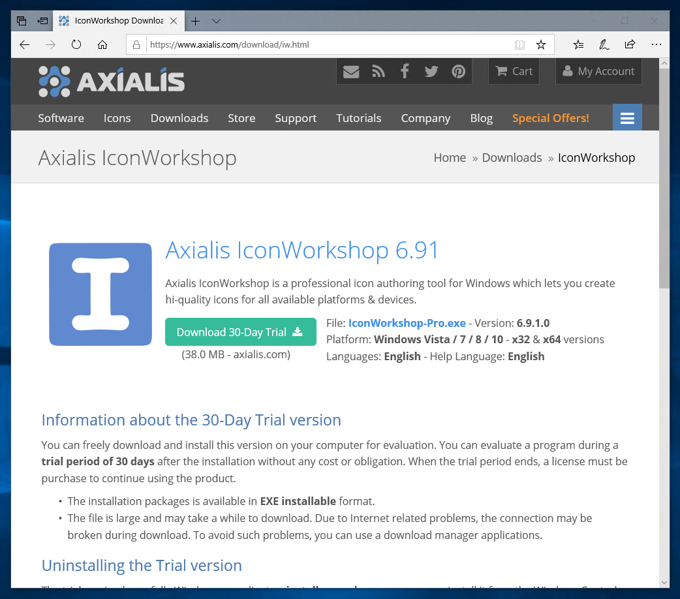Refresh the page with reload icon
Image resolution: width=680 pixels, height=599 pixels.
tap(76, 45)
